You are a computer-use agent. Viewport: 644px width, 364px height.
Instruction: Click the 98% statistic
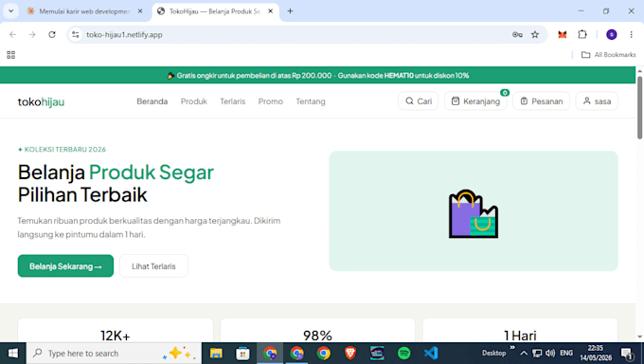click(x=317, y=336)
